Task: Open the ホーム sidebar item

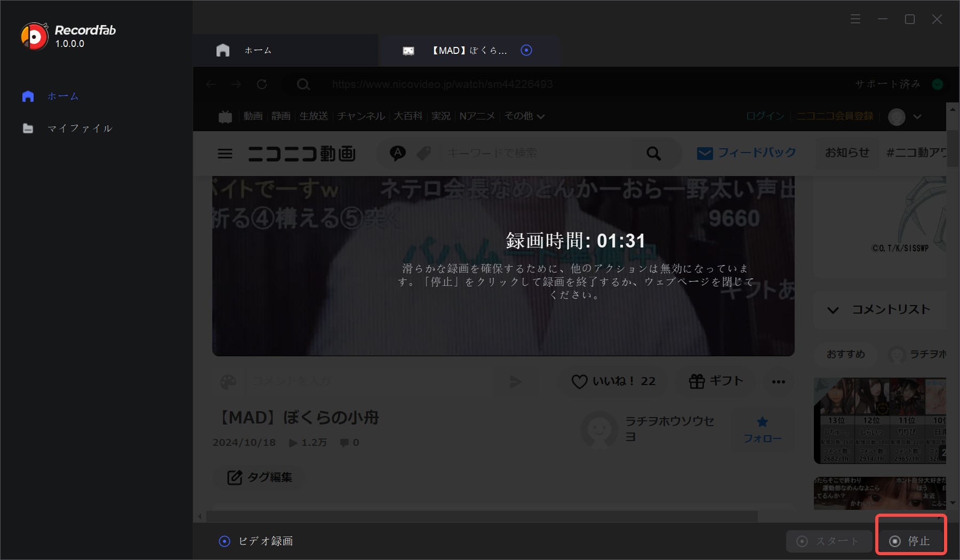Action: [x=51, y=96]
